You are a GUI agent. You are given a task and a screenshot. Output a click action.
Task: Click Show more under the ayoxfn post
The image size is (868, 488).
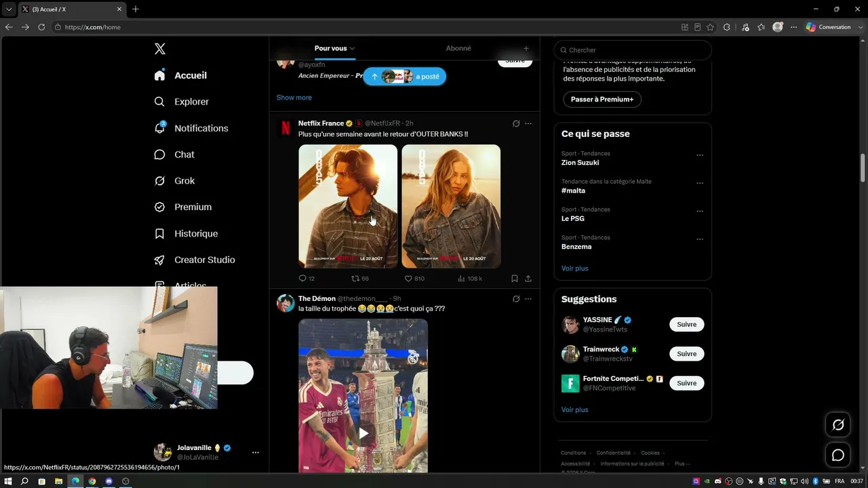[x=294, y=98]
